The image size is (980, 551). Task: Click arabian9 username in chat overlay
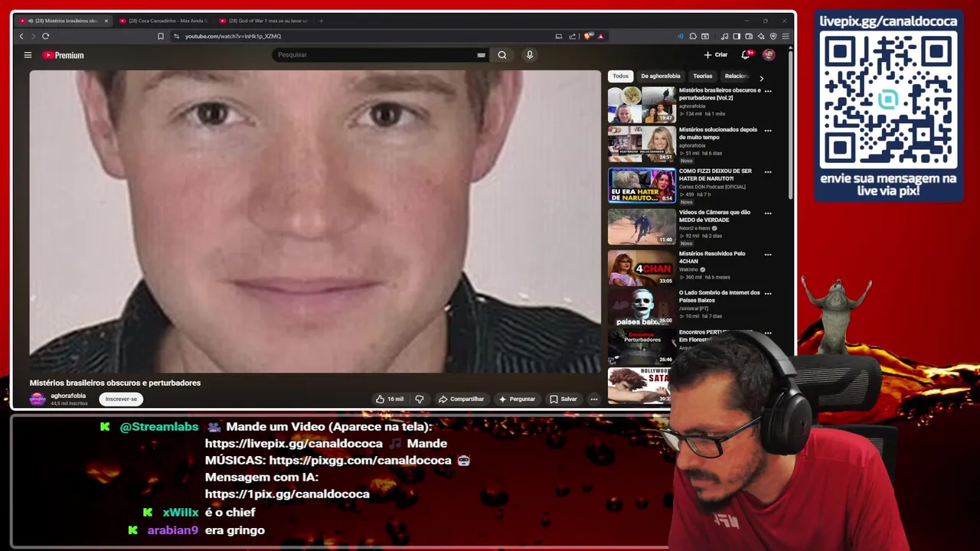[173, 530]
